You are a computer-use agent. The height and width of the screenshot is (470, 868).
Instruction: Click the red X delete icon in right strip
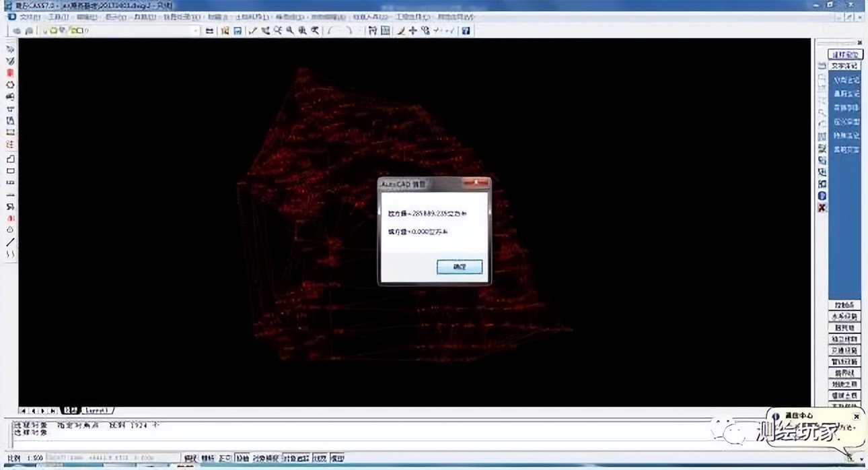(822, 208)
